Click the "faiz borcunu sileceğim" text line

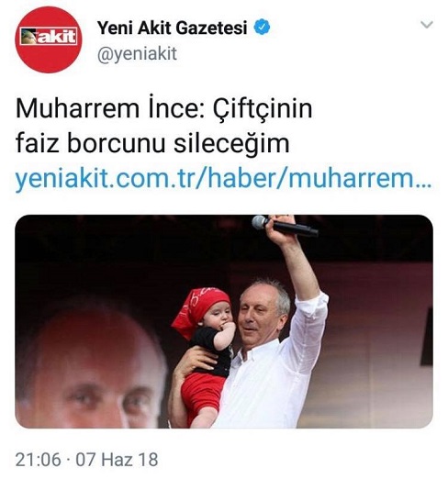152,143
